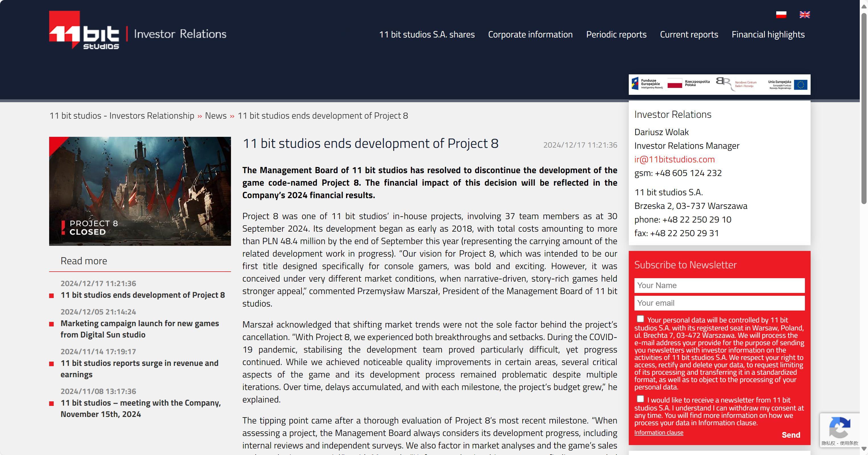Click address 'Brzeska 2, 03-737 Warszawa'
The width and height of the screenshot is (868, 455).
pos(690,206)
